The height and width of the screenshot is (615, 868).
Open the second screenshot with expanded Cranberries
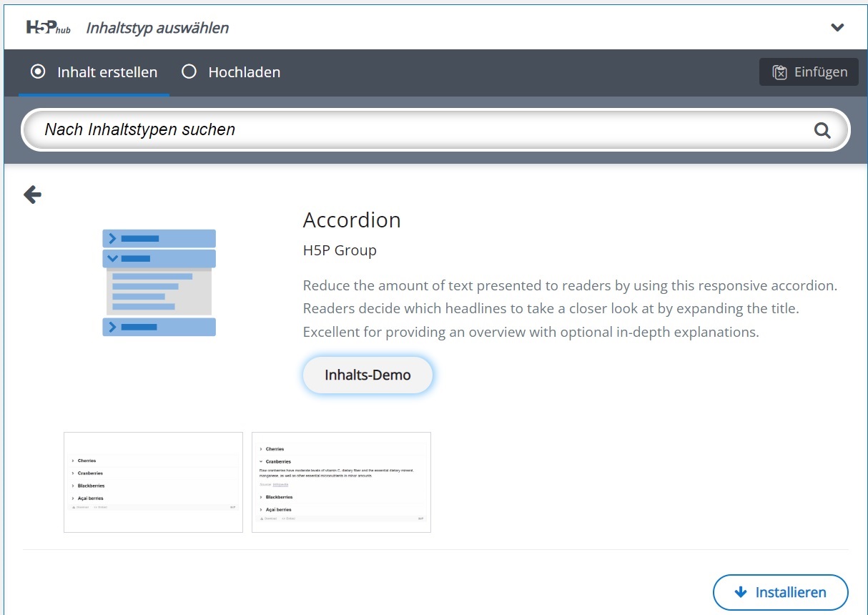point(341,482)
